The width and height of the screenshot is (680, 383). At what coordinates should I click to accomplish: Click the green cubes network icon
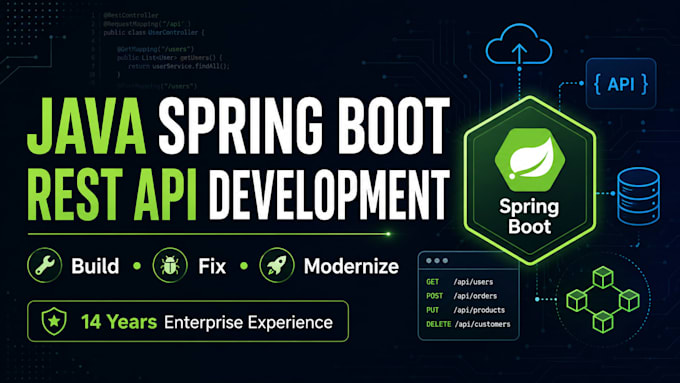603,299
